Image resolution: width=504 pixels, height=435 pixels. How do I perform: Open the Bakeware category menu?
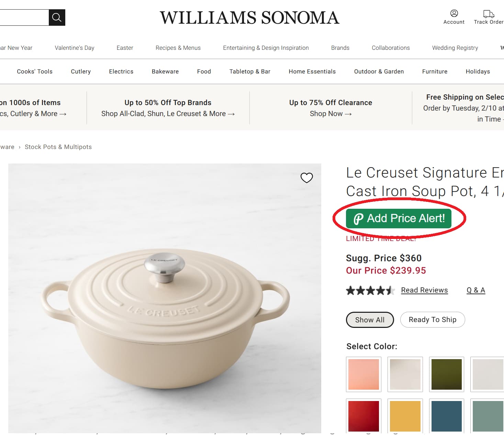(165, 71)
